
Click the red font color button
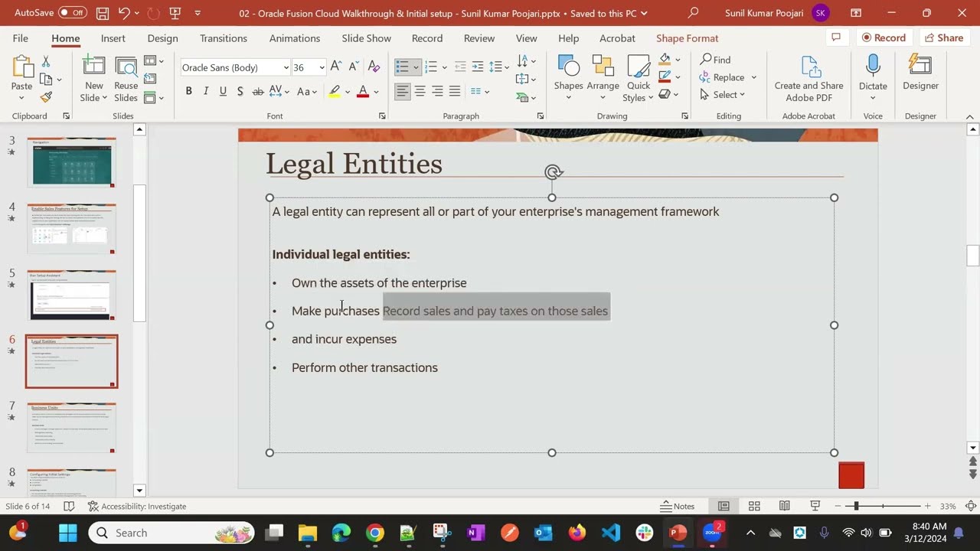click(363, 91)
